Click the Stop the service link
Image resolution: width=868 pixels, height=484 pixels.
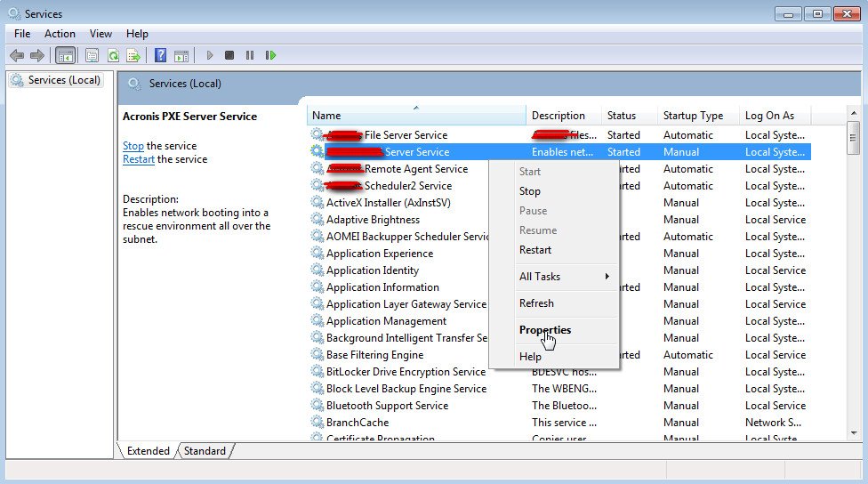pos(133,146)
